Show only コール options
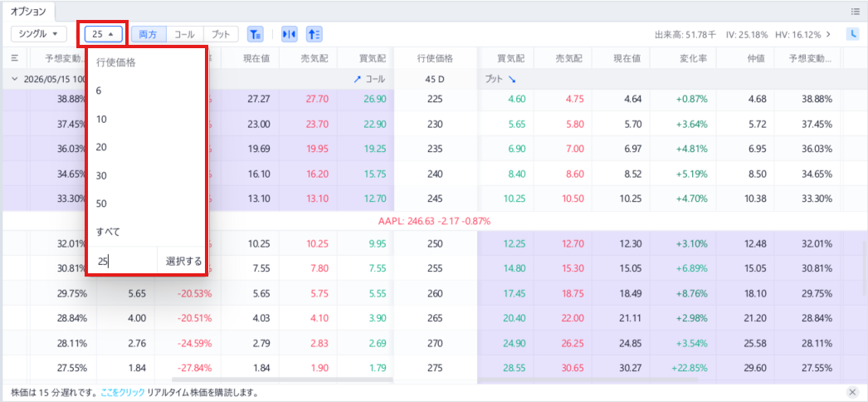Screen dimensions: 868x402 (185, 34)
